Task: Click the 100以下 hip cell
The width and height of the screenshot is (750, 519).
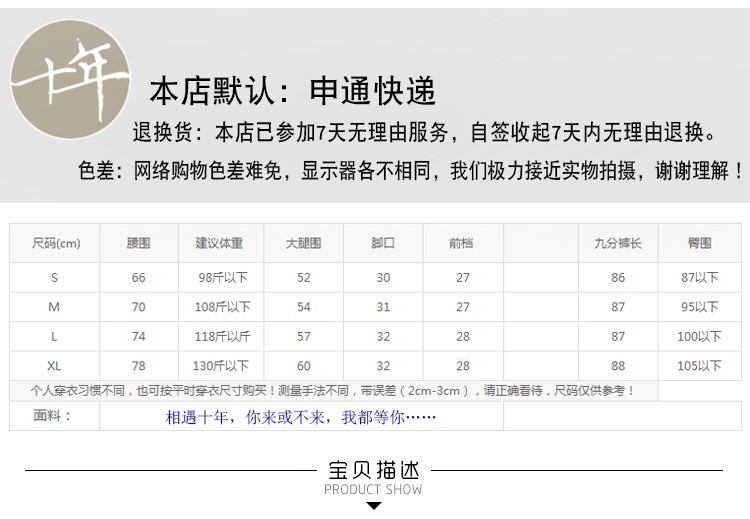Action: (699, 336)
